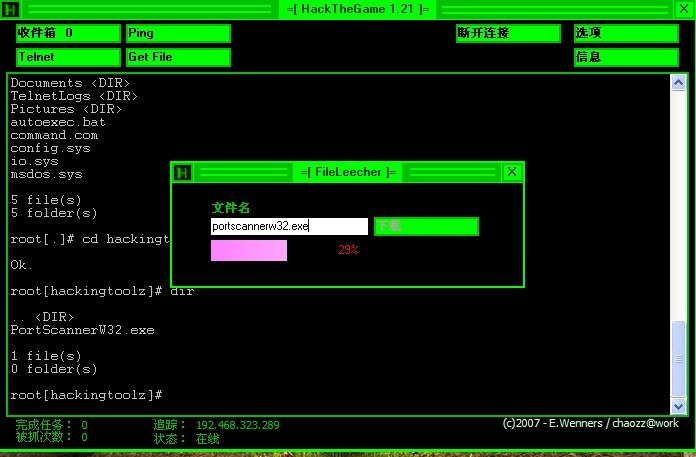The width and height of the screenshot is (696, 457).
Task: Click the 完成任务 counter in status bar
Action: tap(52, 425)
